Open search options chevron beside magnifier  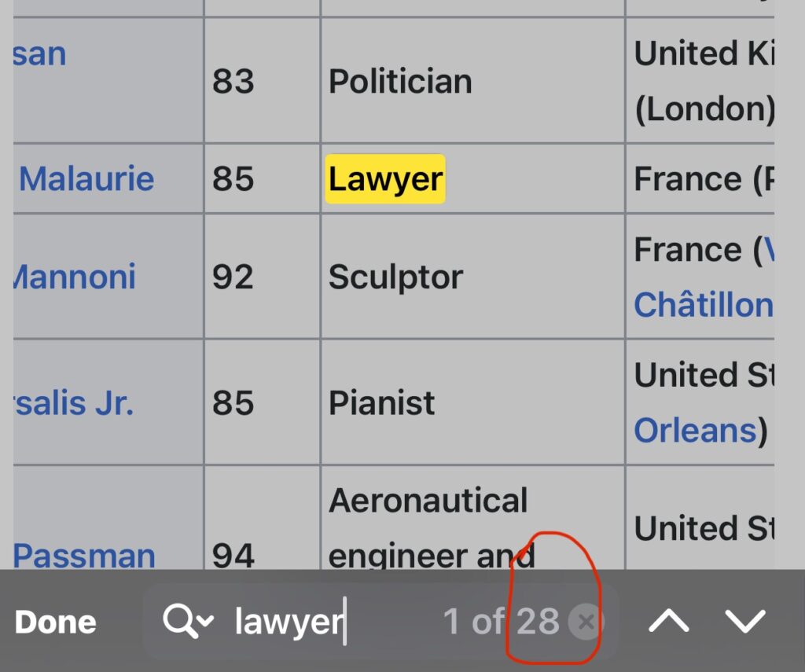(205, 622)
